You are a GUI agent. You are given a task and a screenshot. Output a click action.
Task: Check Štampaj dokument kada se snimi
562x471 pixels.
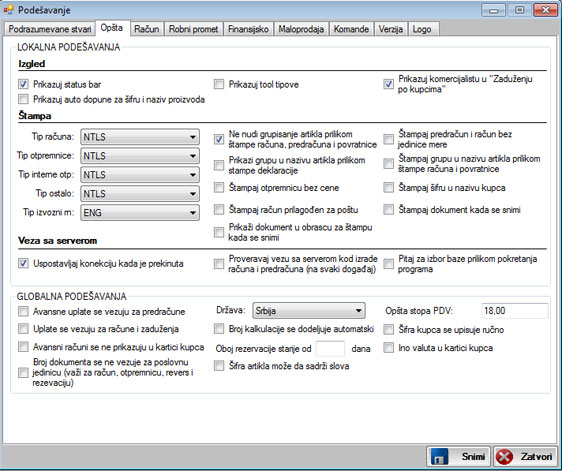[x=389, y=210]
